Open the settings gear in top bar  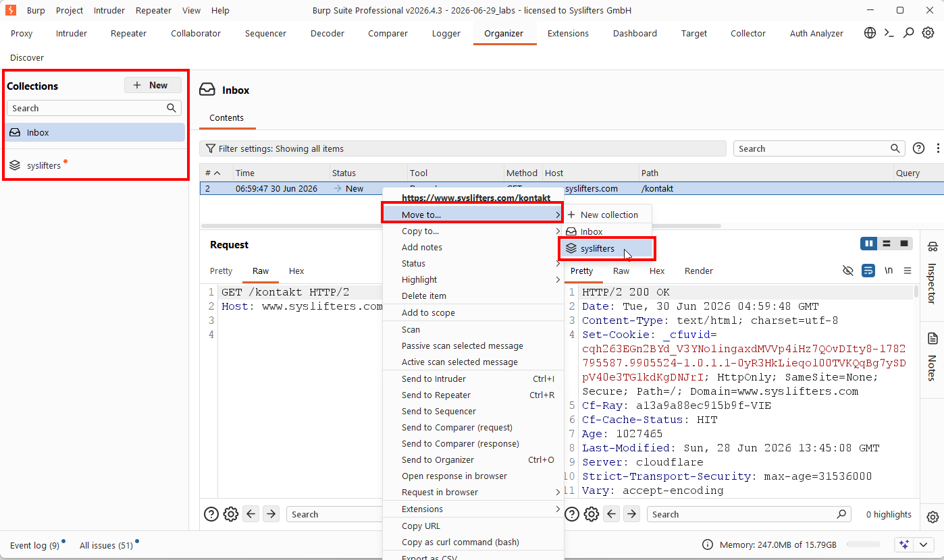click(x=928, y=33)
